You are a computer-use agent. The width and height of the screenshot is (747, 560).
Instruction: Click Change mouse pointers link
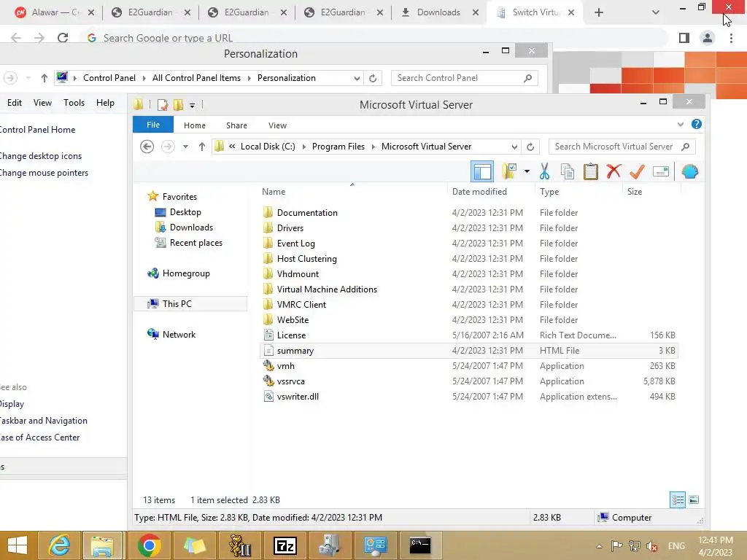point(43,173)
